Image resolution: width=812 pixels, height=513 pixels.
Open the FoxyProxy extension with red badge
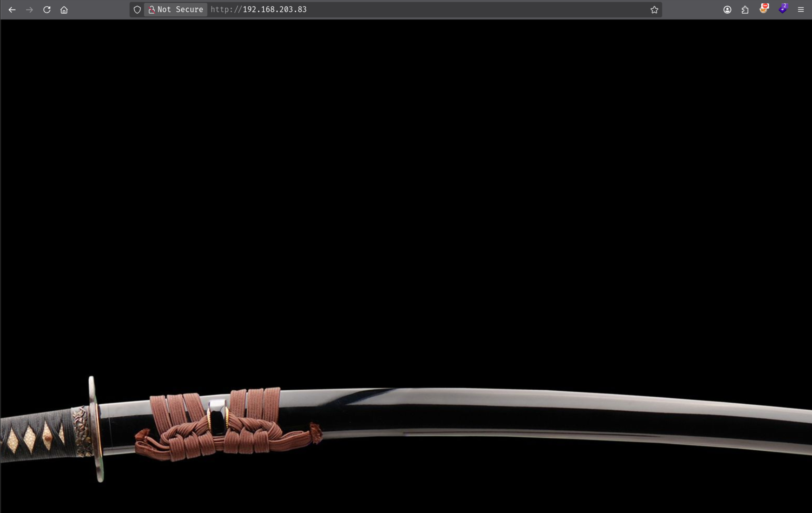click(x=764, y=9)
